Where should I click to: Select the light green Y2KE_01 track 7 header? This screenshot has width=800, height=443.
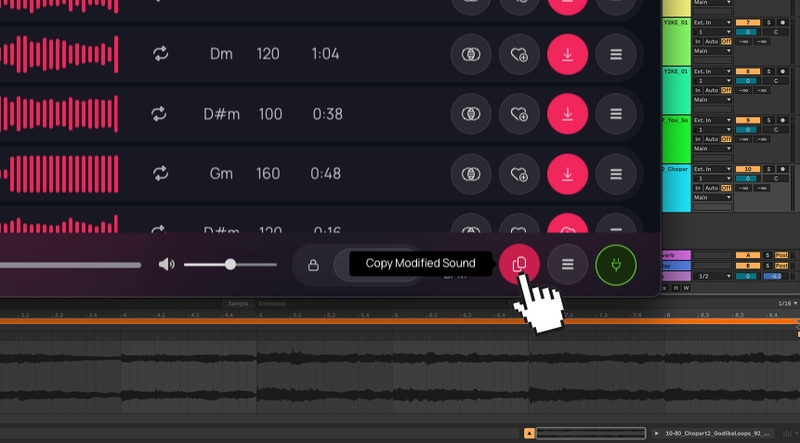click(676, 42)
